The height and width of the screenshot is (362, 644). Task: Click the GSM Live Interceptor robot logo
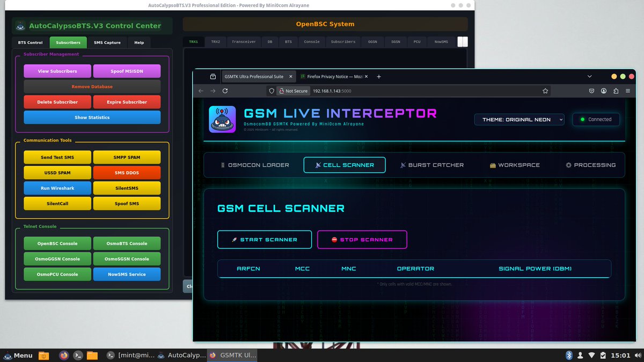[x=222, y=119]
